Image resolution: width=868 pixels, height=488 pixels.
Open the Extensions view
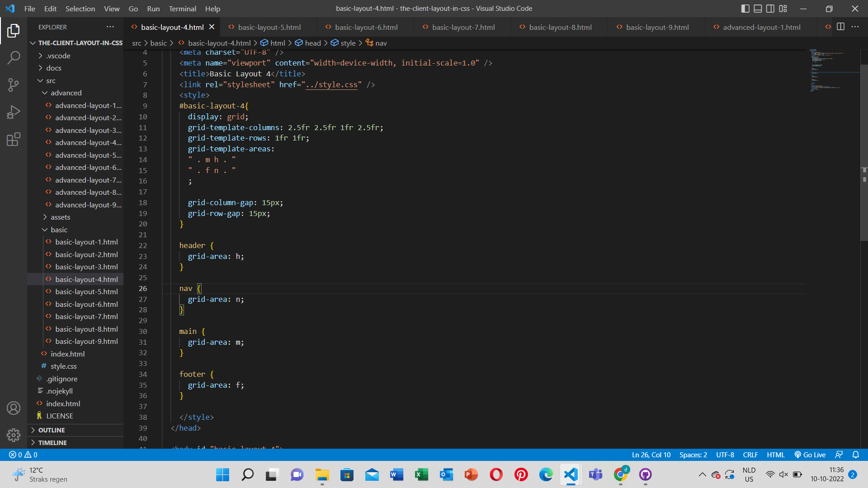coord(14,139)
